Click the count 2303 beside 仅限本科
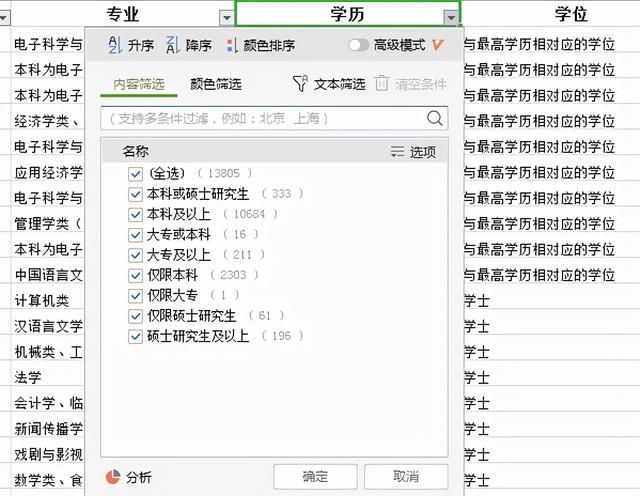The image size is (640, 496). coord(233,275)
